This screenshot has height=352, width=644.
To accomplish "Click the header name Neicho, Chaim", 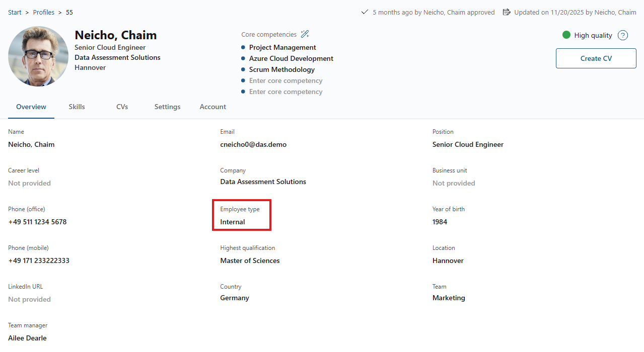I will 116,35.
